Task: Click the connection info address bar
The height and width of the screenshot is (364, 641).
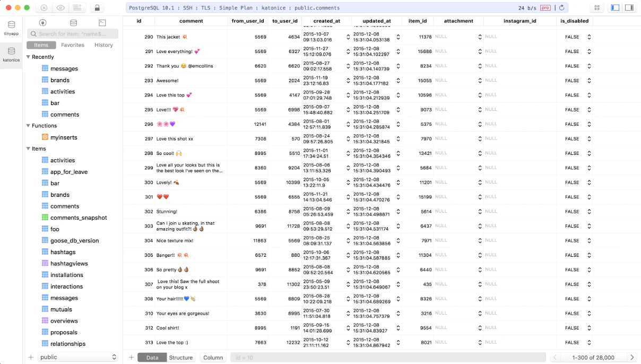Action: [347, 8]
